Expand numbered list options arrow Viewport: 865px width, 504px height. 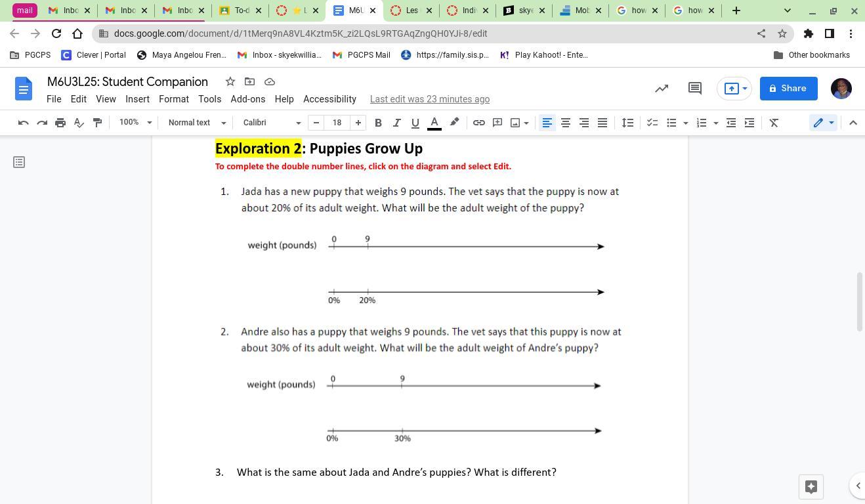(716, 123)
